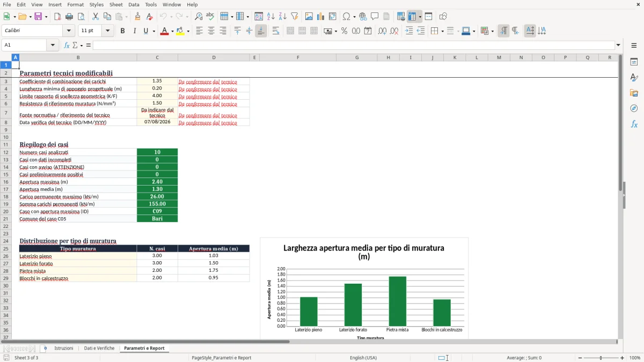Viewport: 644px width, 362px height.
Task: Expand the Name Box dropdown
Action: click(53, 45)
